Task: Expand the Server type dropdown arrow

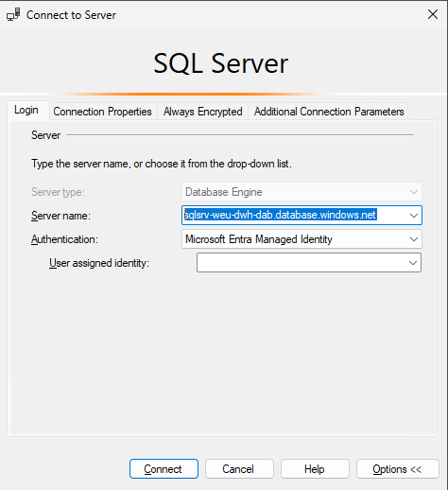Action: pyautogui.click(x=413, y=192)
